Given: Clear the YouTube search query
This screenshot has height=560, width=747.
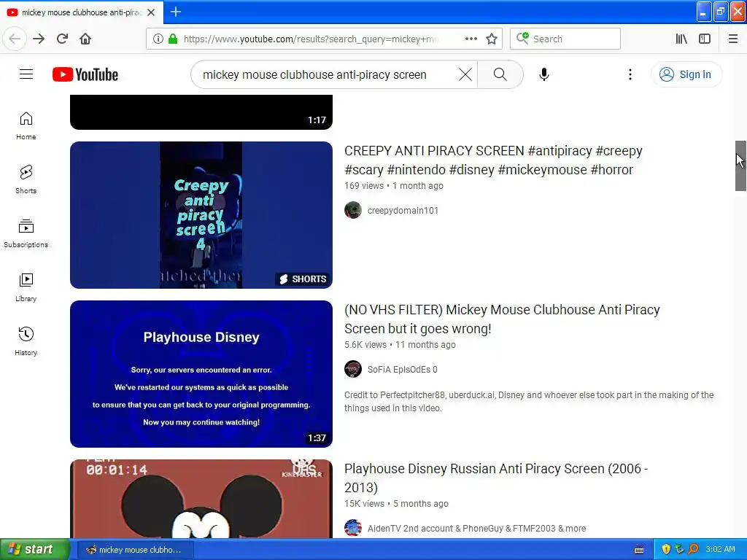Looking at the screenshot, I should click(x=465, y=74).
